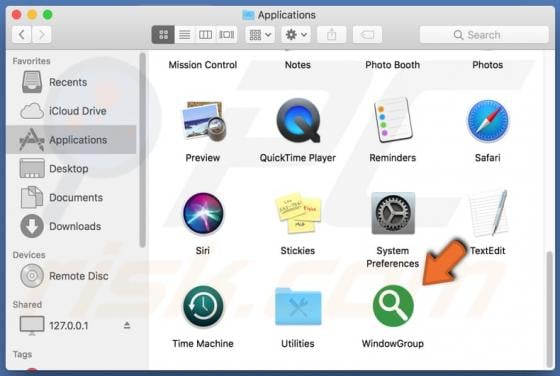Open Recents in the sidebar

(71, 82)
